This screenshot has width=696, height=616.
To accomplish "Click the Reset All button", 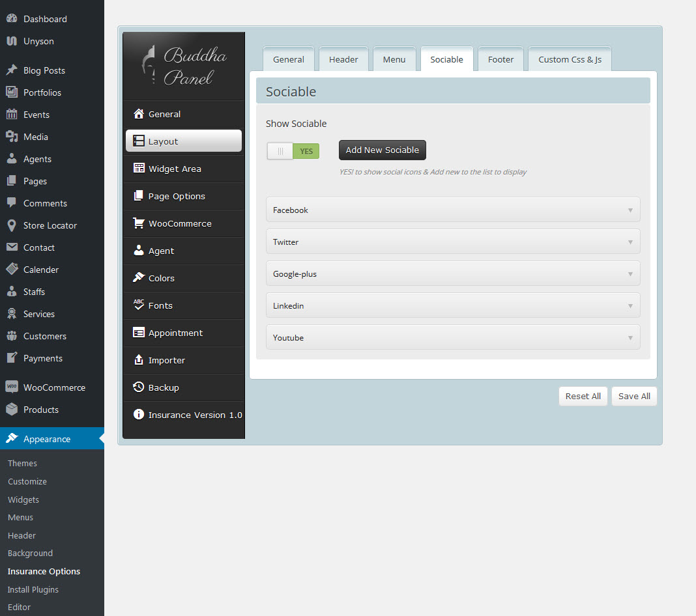I will [583, 396].
